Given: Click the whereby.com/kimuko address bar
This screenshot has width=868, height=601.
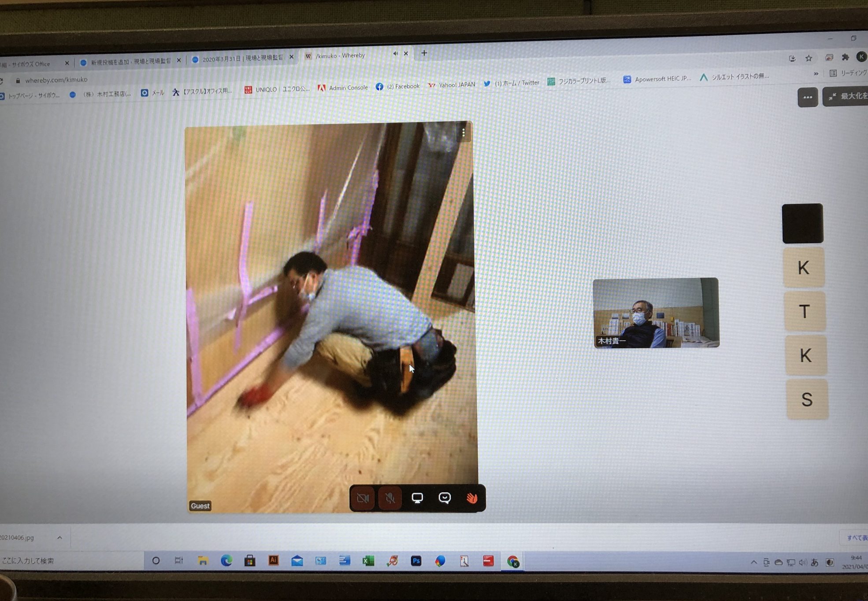Looking at the screenshot, I should 56,80.
